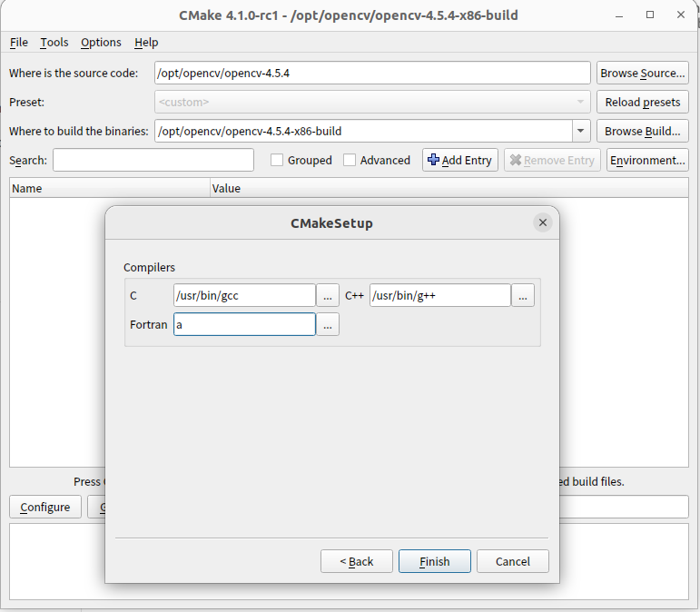Viewport: 700px width, 612px height.
Task: Open the Preset dropdown
Action: click(372, 102)
